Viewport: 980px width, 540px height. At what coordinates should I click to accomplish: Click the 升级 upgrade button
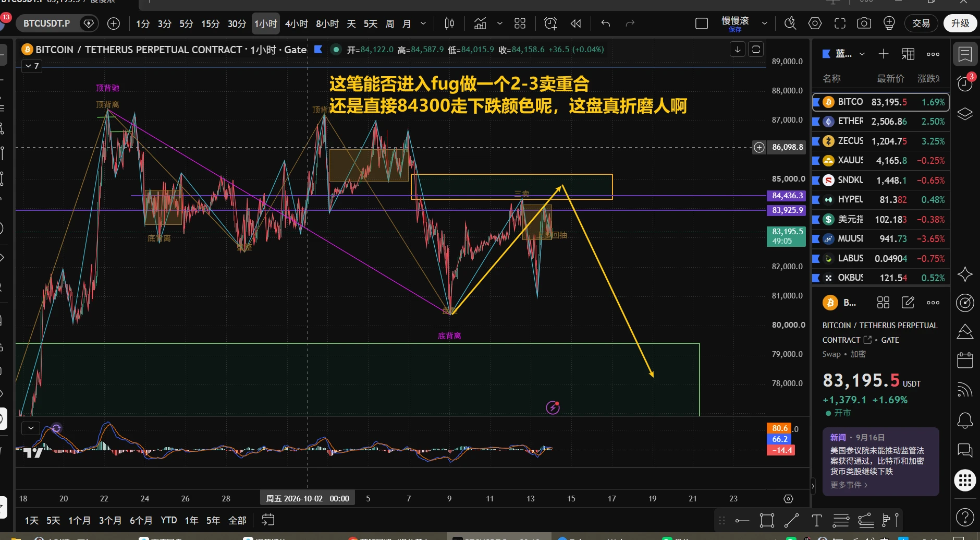click(960, 23)
